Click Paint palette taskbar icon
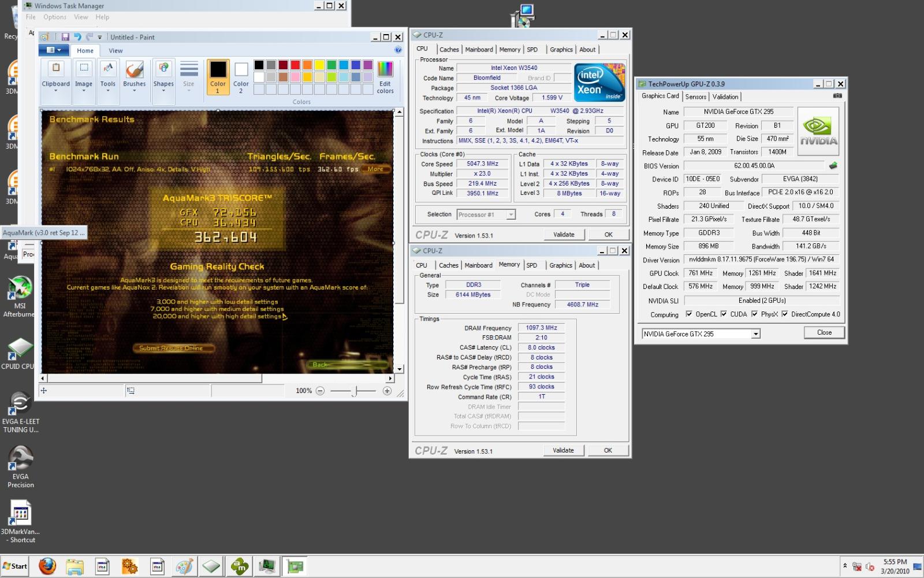The width and height of the screenshot is (924, 578). click(184, 566)
